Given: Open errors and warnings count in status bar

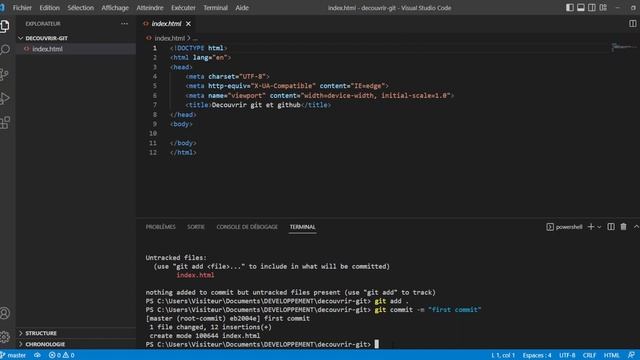Looking at the screenshot, I should point(62,355).
